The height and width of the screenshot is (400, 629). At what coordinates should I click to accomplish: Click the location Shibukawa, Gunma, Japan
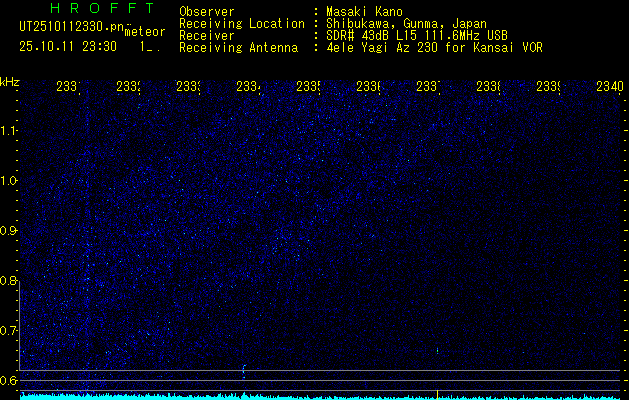point(406,24)
